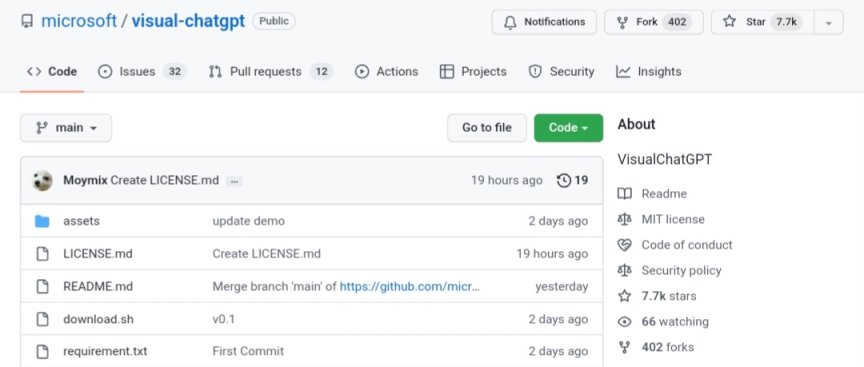View the 402 forks link
The height and width of the screenshot is (367, 864).
coord(668,347)
